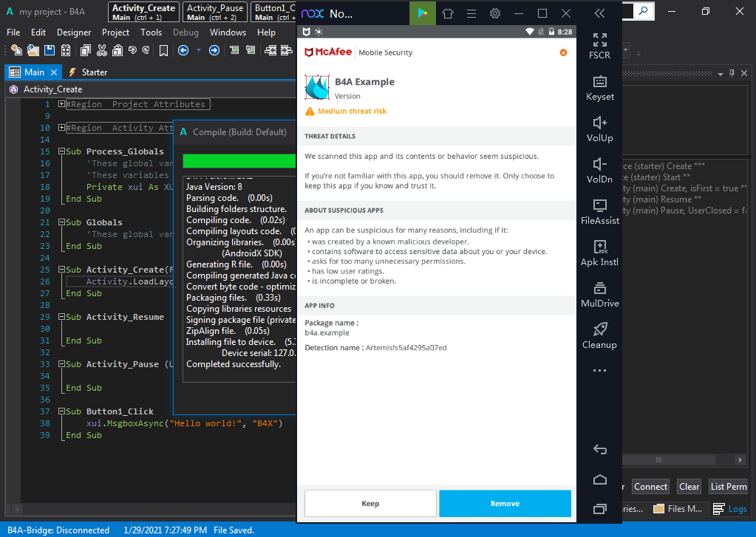The width and height of the screenshot is (756, 537).
Task: Open Nox settings gear icon
Action: (495, 13)
